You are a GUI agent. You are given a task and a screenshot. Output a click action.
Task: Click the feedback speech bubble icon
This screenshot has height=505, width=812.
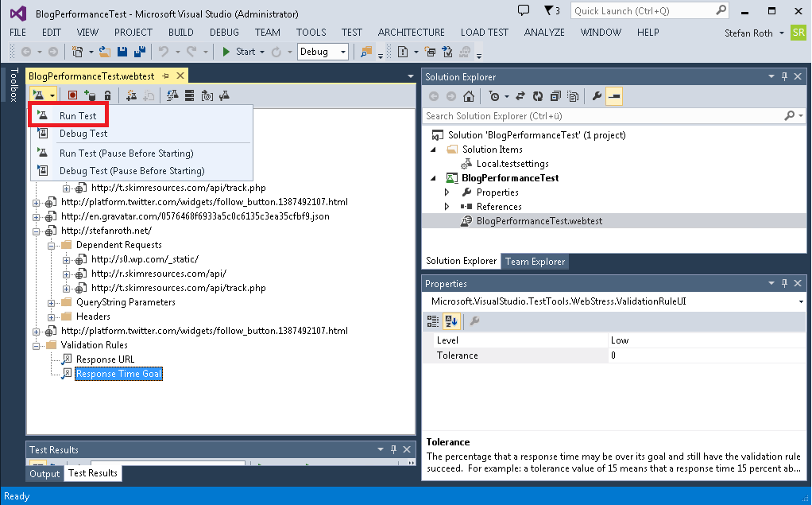tap(524, 10)
